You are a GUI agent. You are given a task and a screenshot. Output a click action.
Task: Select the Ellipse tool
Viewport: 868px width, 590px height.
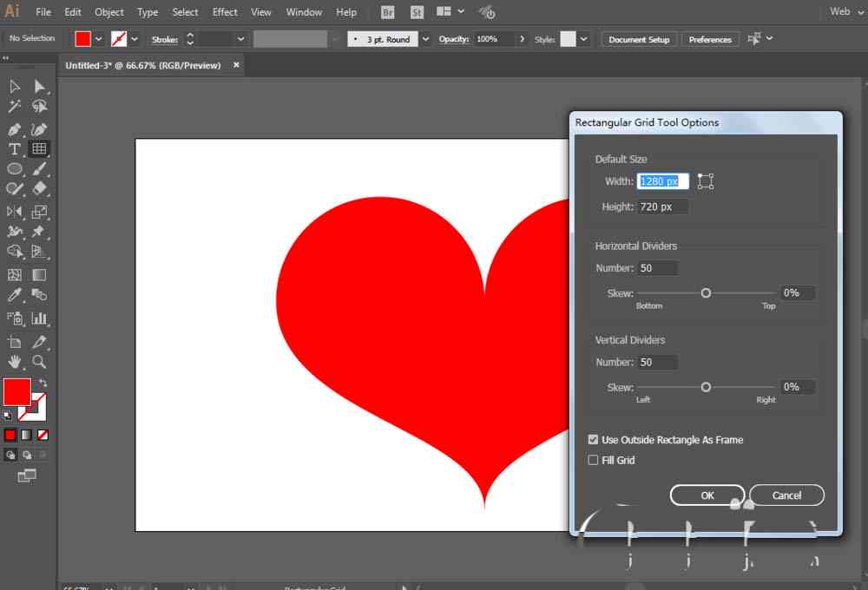click(15, 169)
